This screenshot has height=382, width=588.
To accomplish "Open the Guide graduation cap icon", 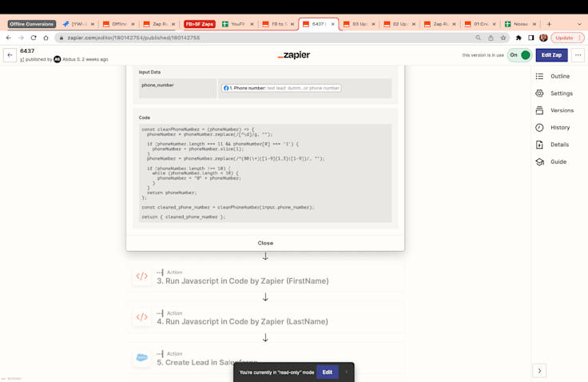I will click(539, 161).
